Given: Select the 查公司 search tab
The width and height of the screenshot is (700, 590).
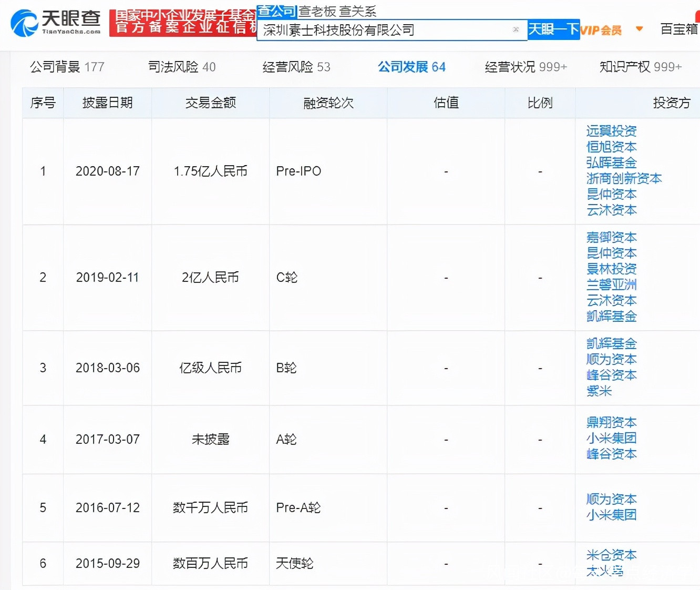Looking at the screenshot, I should (x=277, y=11).
